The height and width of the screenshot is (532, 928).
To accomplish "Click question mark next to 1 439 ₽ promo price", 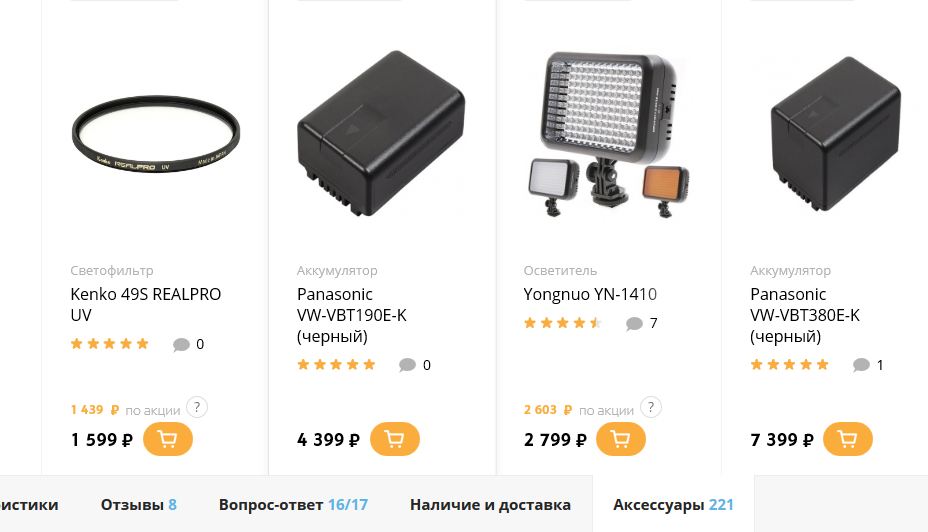I will click(x=197, y=407).
